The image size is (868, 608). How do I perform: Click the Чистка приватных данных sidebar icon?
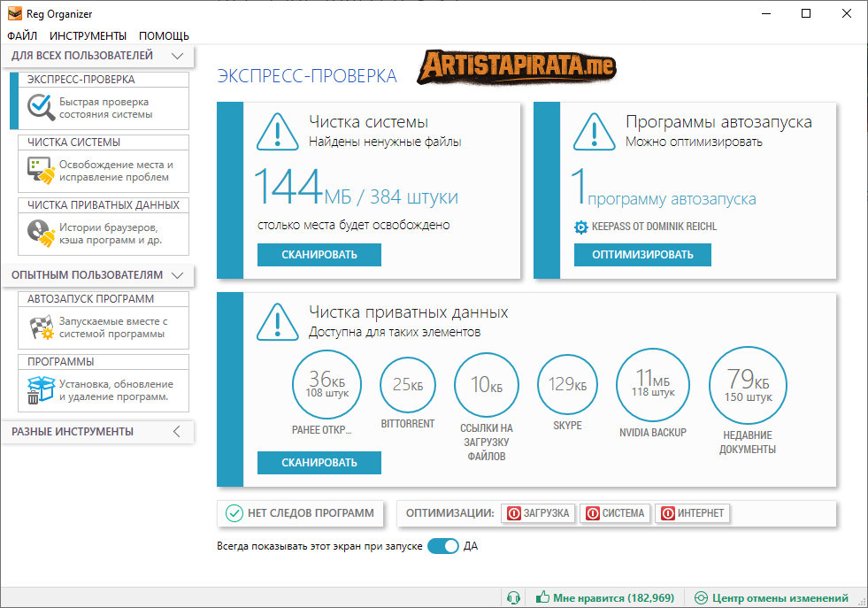click(x=41, y=233)
